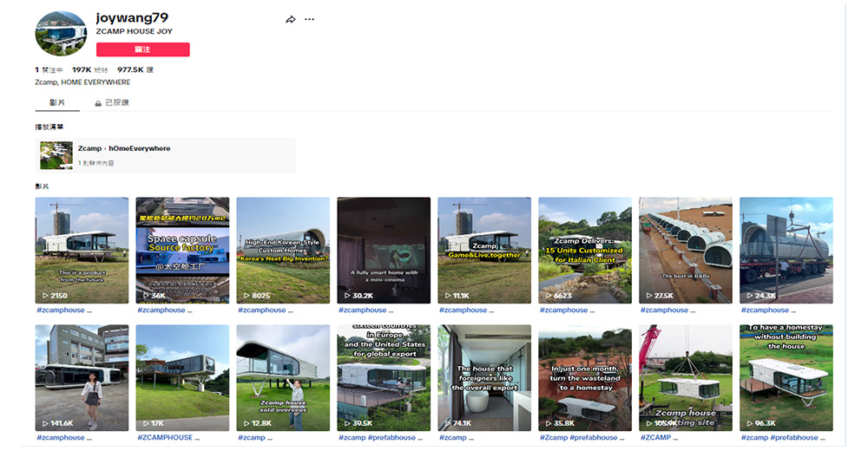Click the 197K followers count
This screenshot has height=451, width=868.
click(x=89, y=69)
